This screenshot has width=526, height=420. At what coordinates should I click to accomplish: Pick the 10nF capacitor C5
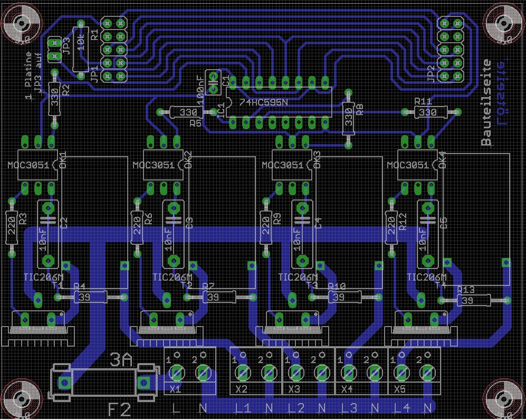tap(428, 234)
